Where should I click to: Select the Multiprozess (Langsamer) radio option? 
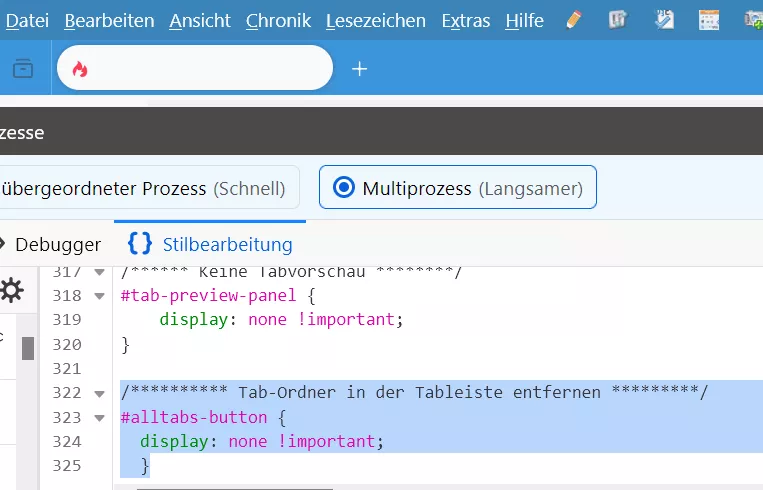coord(457,187)
